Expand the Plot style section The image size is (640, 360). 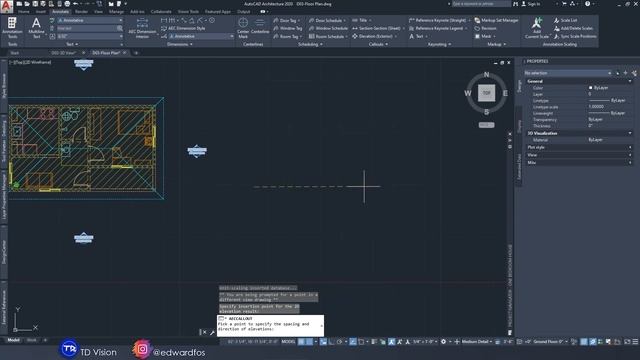click(630, 147)
